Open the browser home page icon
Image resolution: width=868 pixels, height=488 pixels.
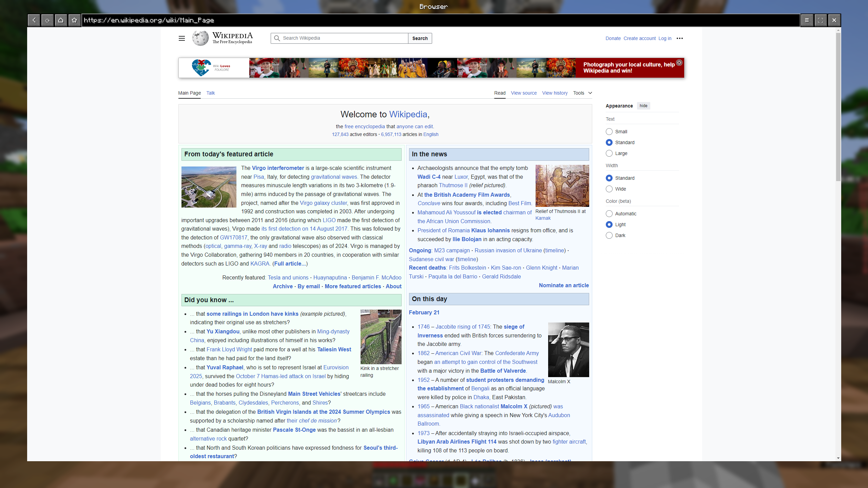tap(61, 20)
